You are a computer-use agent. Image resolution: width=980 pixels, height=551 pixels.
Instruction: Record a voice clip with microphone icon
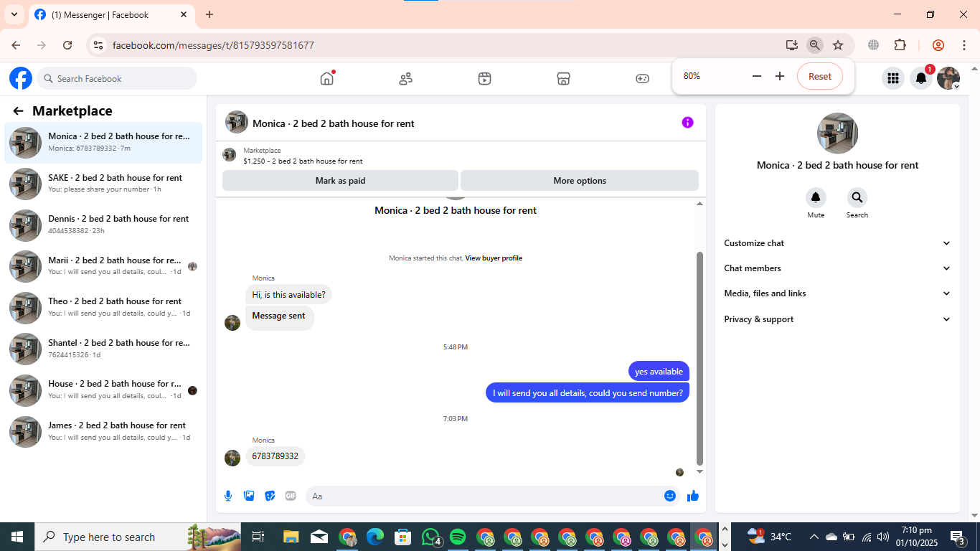(x=228, y=496)
